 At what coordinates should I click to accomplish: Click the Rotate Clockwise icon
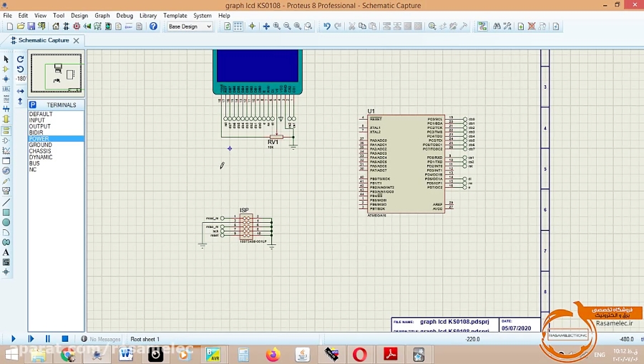point(21,59)
